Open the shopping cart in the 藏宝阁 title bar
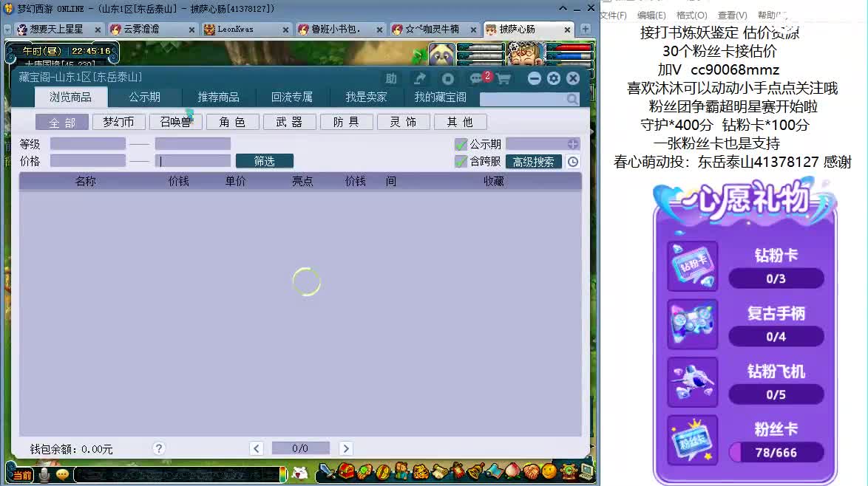868x486 pixels. click(503, 79)
